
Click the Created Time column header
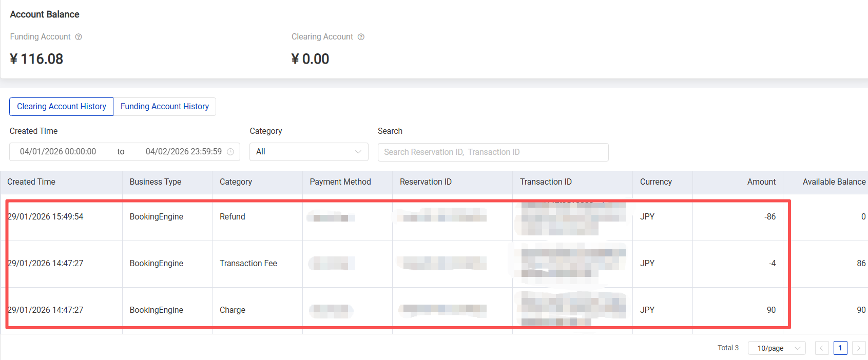(31, 182)
